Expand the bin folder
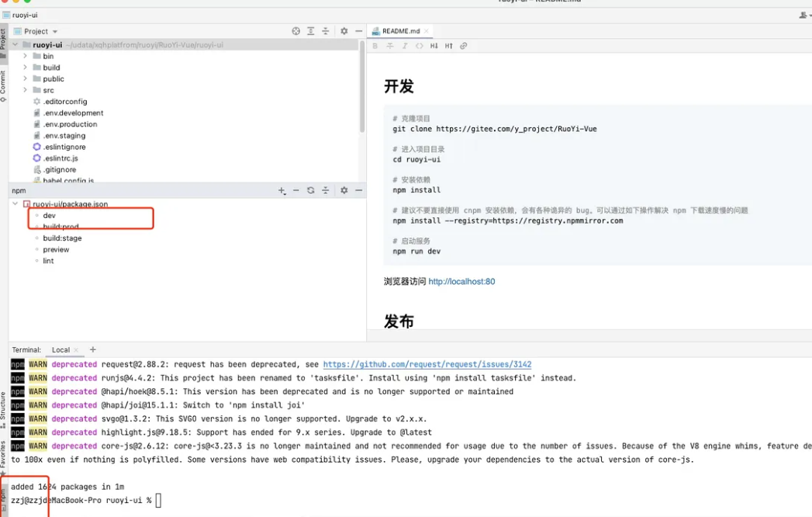The image size is (812, 517). point(25,56)
